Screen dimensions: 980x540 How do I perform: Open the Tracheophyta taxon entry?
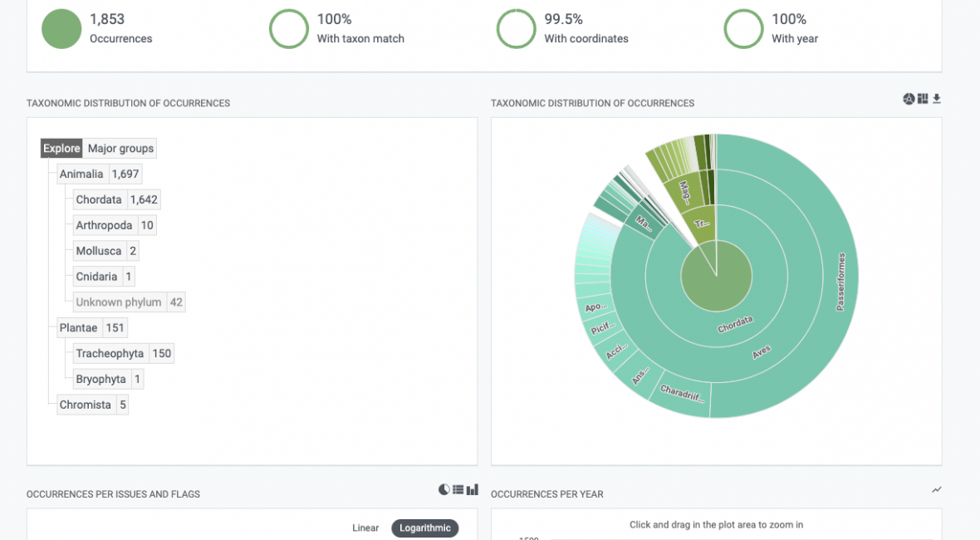(x=110, y=354)
